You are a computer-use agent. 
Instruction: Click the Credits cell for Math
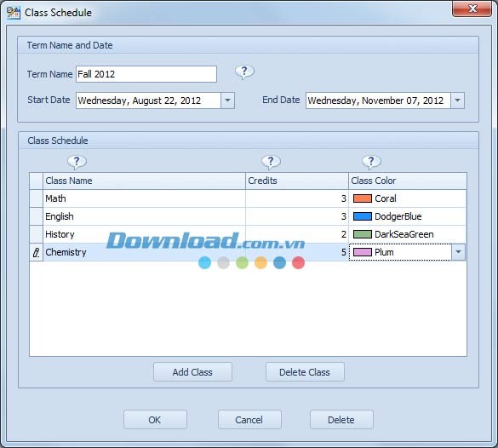pos(297,198)
